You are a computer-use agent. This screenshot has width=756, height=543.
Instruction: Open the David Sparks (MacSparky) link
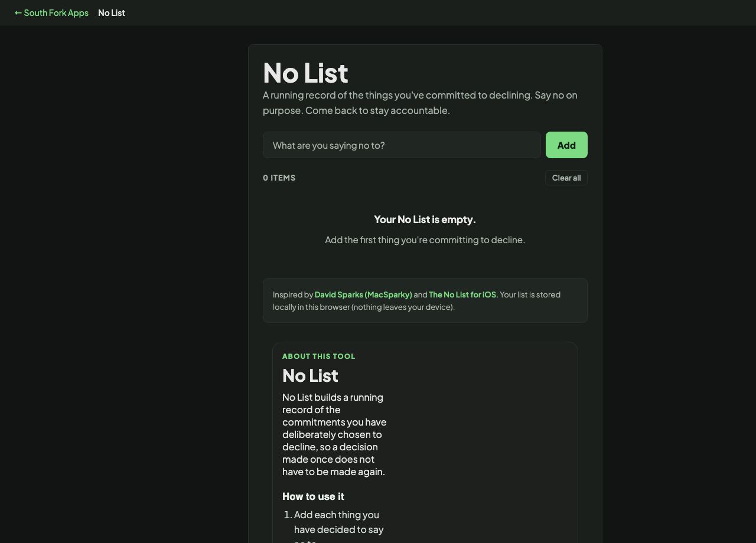(x=363, y=295)
